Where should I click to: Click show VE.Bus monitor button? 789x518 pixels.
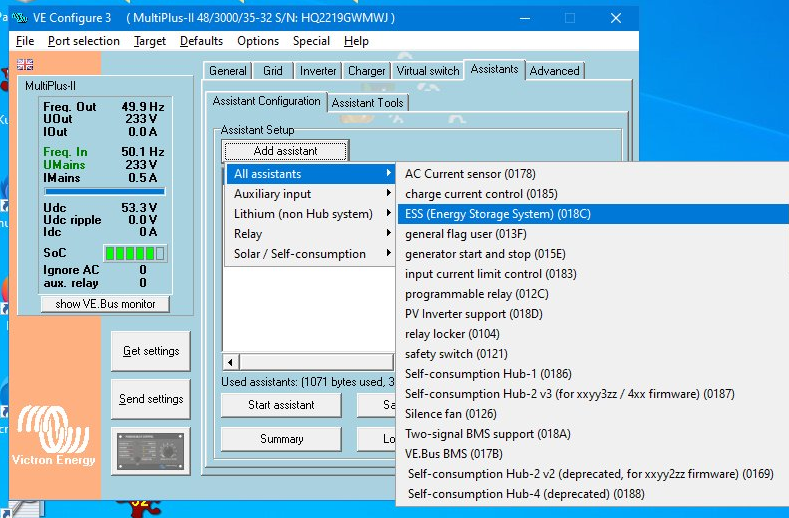click(105, 304)
